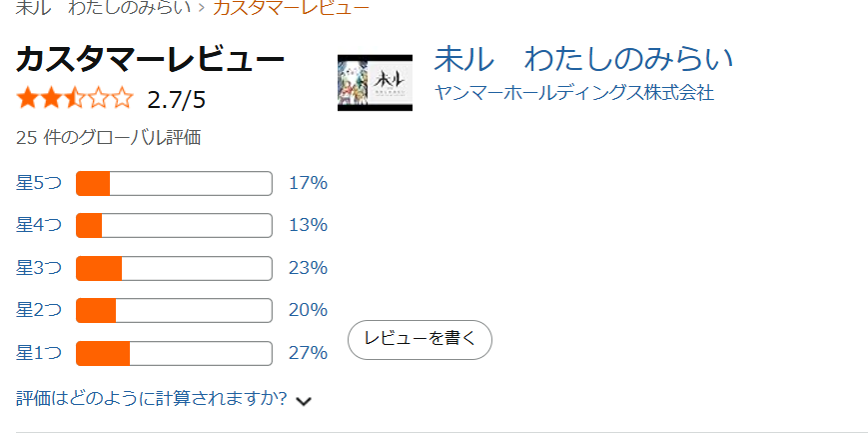This screenshot has height=433, width=868.
Task: Click the star rating icons
Action: tap(75, 99)
